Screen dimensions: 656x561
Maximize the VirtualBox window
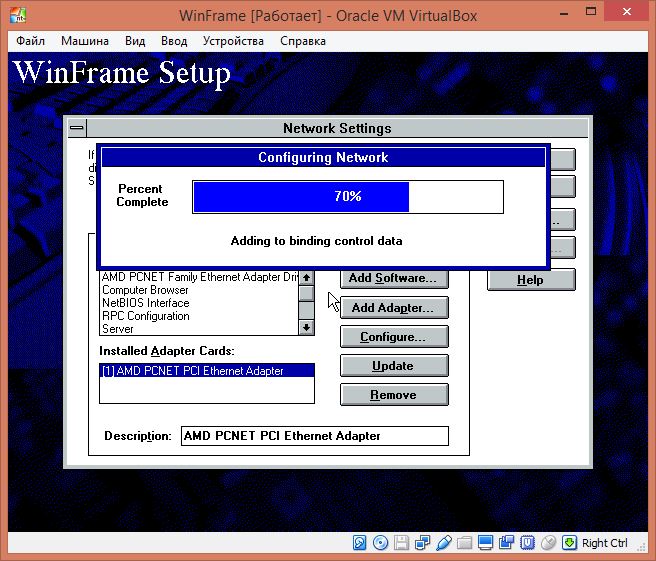591,12
